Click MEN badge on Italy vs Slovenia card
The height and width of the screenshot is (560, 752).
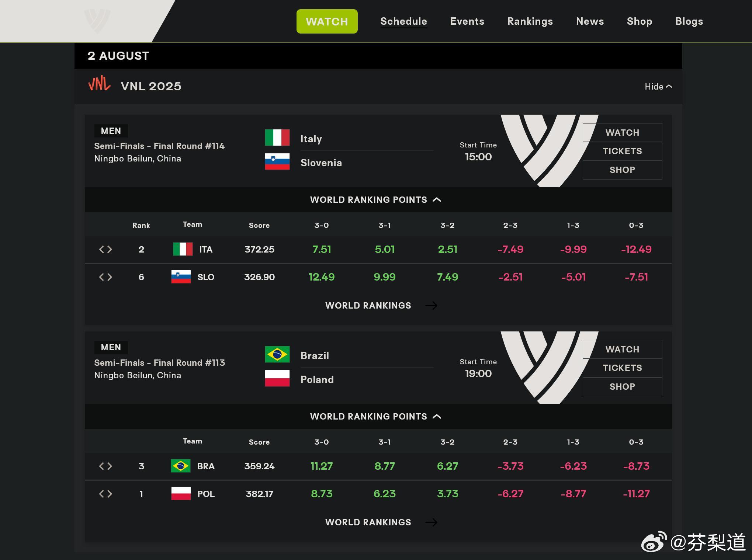pyautogui.click(x=111, y=131)
